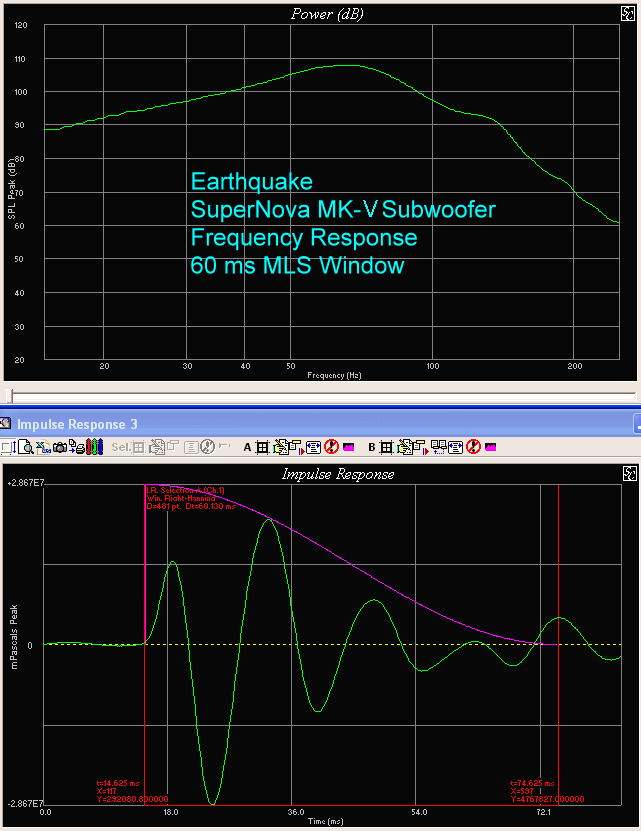Click the '72.1' time axis value
Viewport: 641px width, 831px height.
[543, 812]
